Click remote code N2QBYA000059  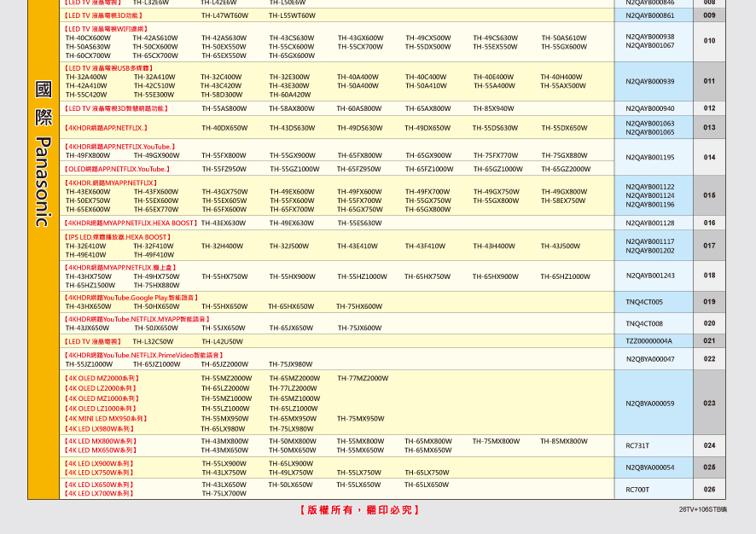click(x=650, y=403)
